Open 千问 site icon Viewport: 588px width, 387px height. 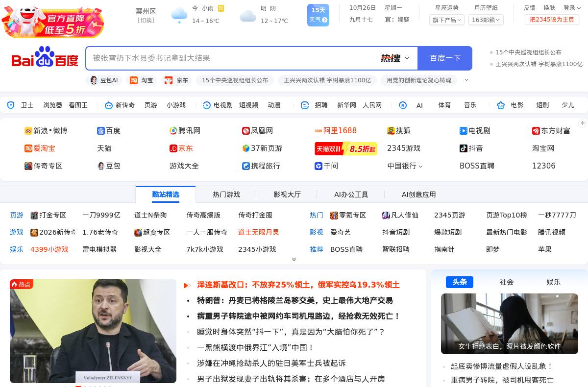[318, 166]
